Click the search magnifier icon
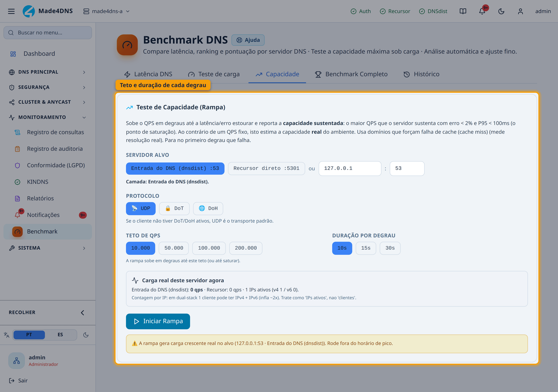Viewport: 558px width, 392px height. pyautogui.click(x=11, y=33)
